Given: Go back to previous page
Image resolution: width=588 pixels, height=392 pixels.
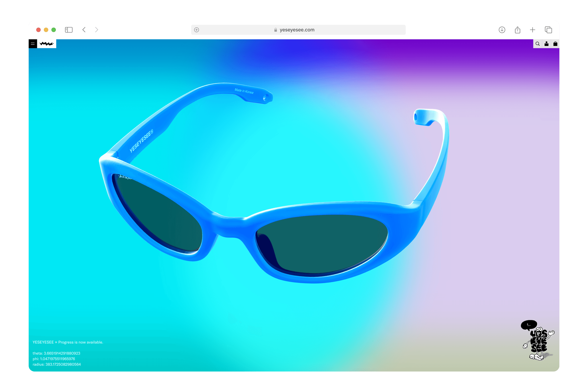Looking at the screenshot, I should click(84, 30).
